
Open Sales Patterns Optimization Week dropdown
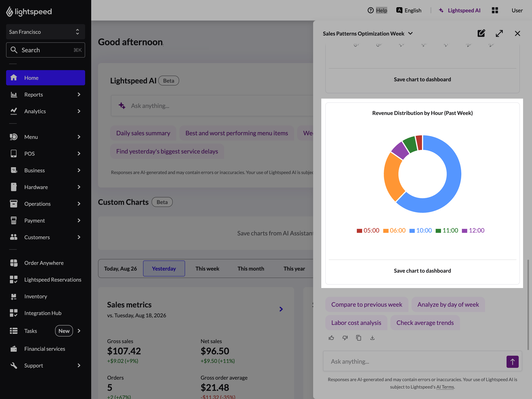click(368, 33)
